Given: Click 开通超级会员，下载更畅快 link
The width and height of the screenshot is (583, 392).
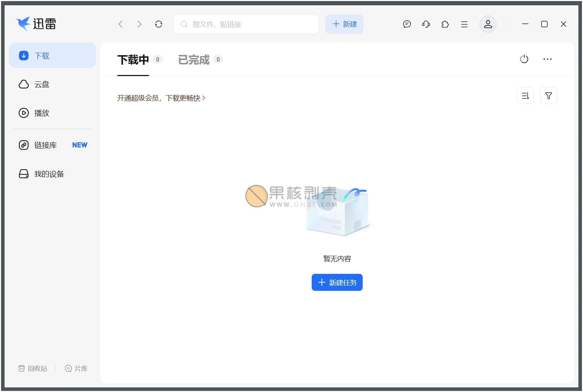Looking at the screenshot, I should point(161,98).
